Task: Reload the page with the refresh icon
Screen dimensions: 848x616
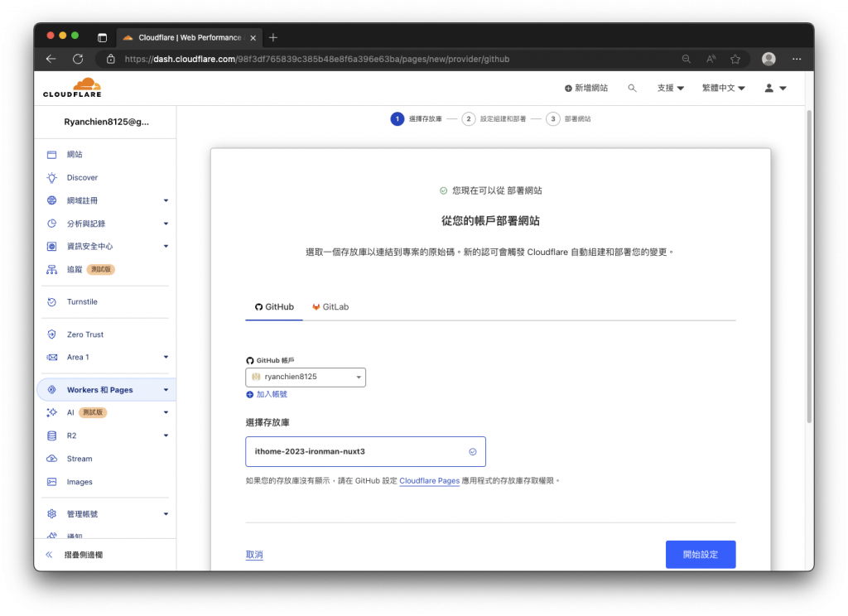Action: tap(78, 59)
